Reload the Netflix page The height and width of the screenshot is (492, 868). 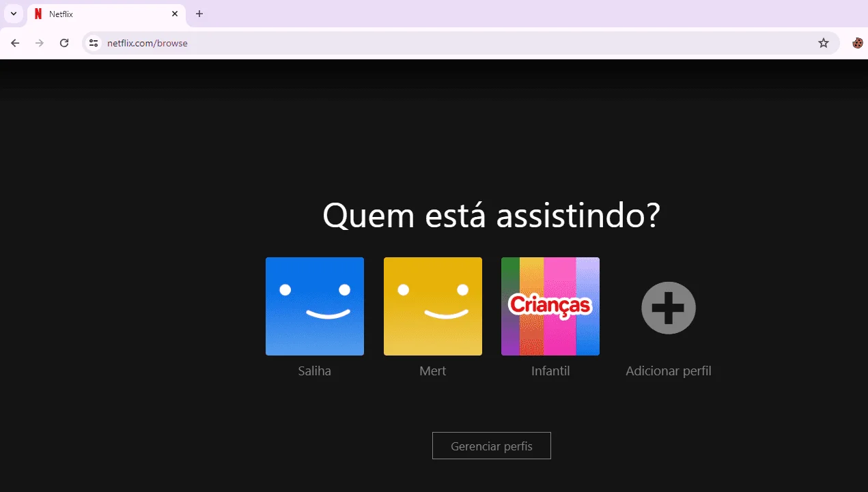[64, 43]
